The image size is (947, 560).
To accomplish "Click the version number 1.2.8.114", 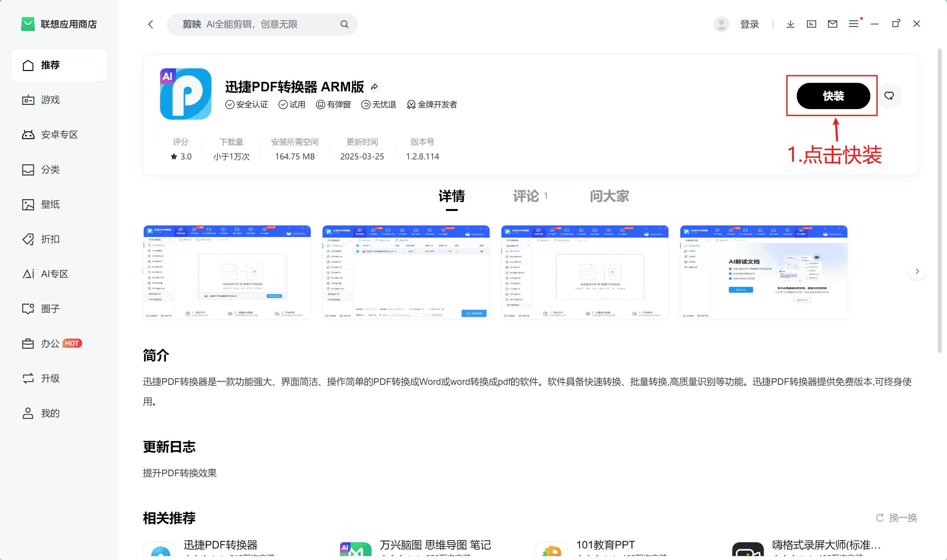I will 422,157.
